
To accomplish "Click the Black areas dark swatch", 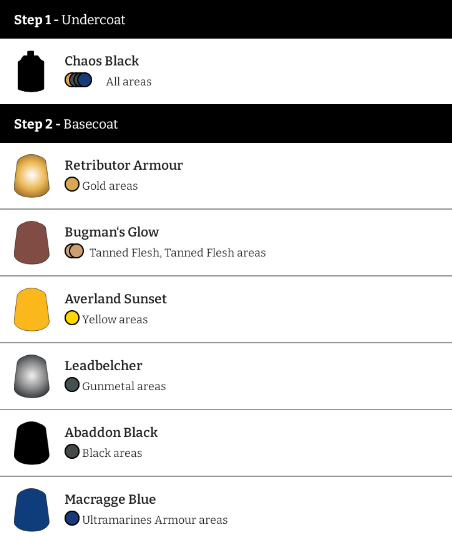I will [x=72, y=451].
